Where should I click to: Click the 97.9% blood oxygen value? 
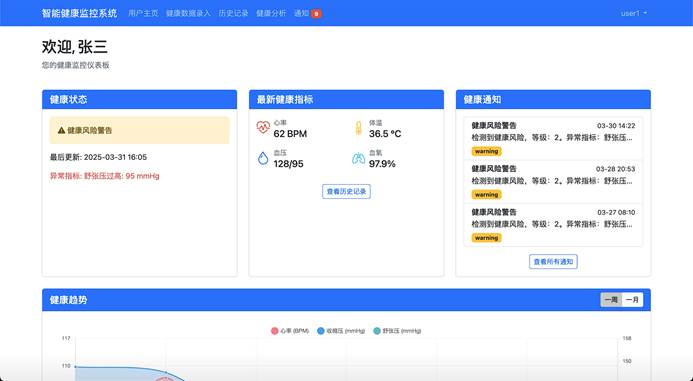[x=382, y=164]
